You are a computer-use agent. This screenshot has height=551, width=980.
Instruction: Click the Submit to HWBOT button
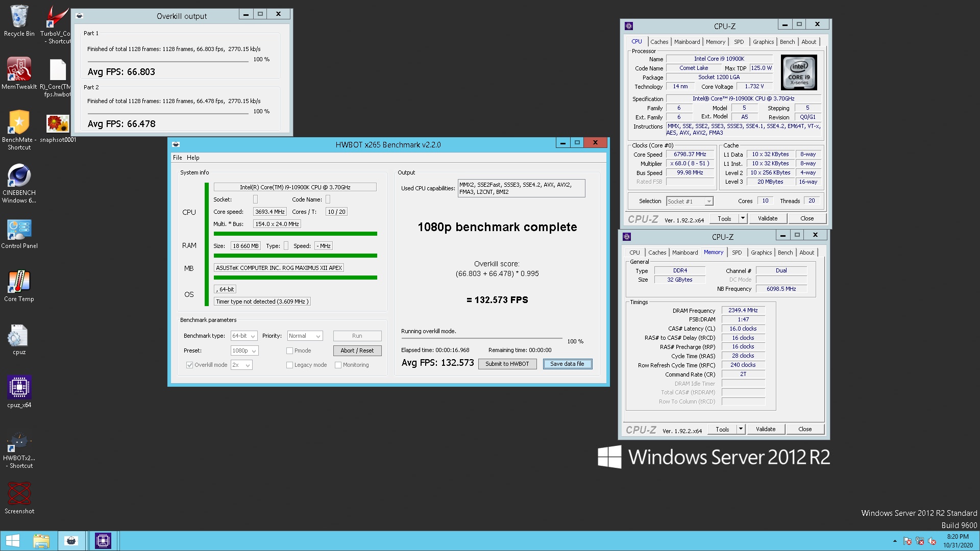(507, 364)
